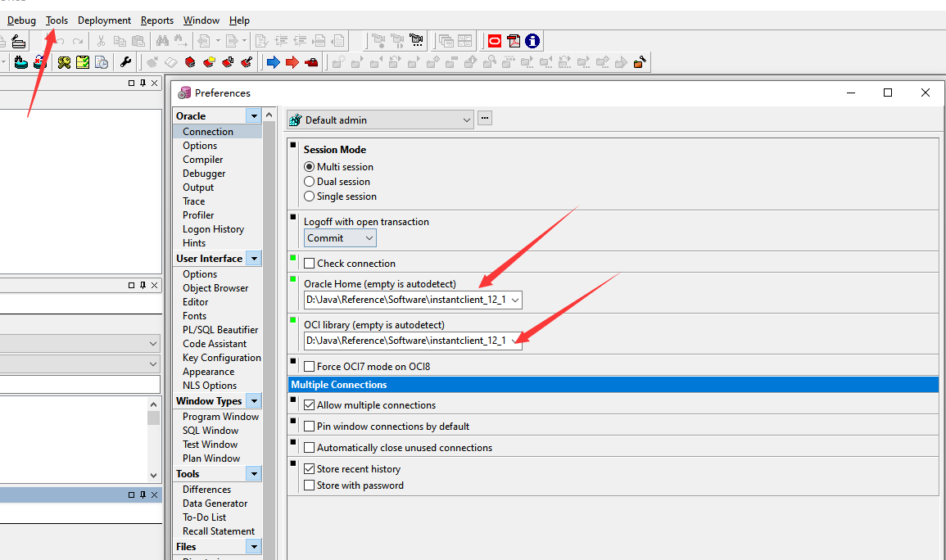
Task: Click the black wrench preferences icon
Action: (x=125, y=62)
